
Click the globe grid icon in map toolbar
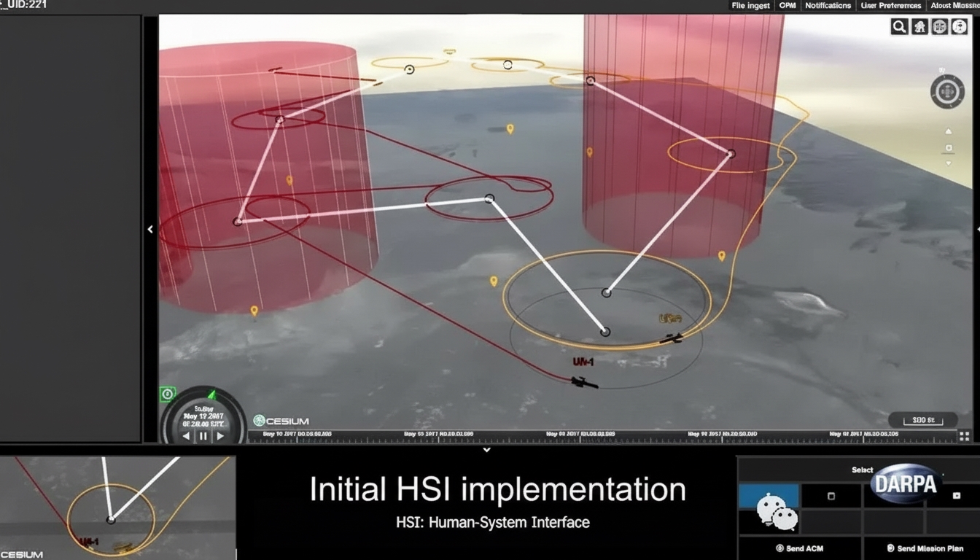[939, 27]
